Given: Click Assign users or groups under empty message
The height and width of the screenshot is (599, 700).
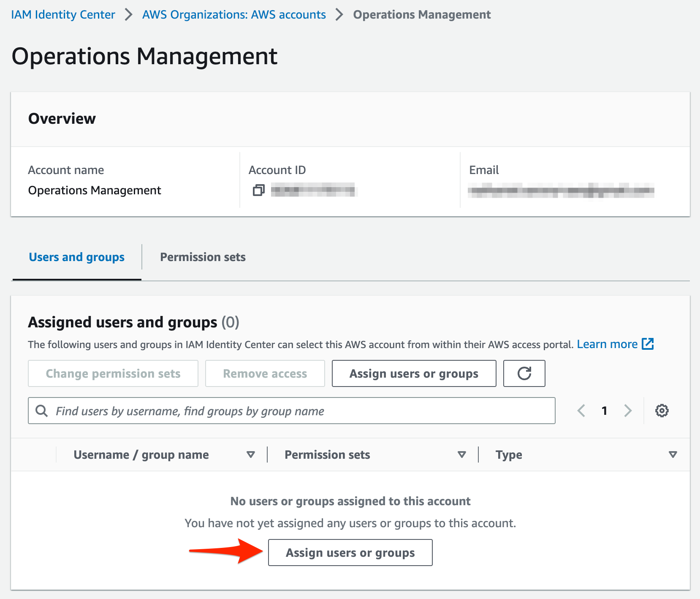Looking at the screenshot, I should tap(350, 553).
